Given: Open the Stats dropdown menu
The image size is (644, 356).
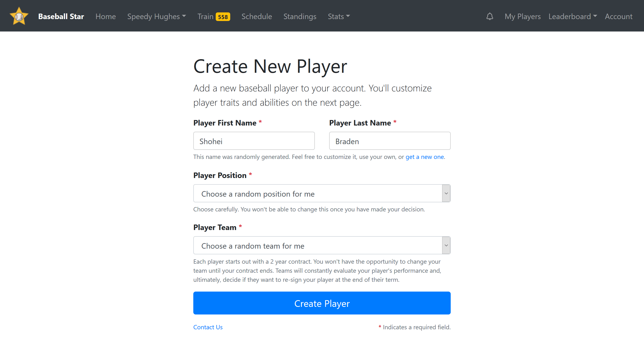Looking at the screenshot, I should point(339,16).
